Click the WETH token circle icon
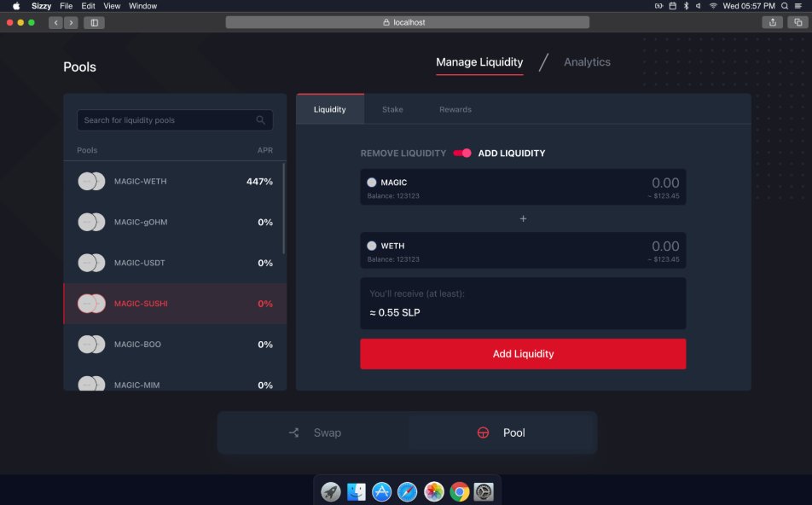Viewport: 812px width, 505px height. click(372, 246)
